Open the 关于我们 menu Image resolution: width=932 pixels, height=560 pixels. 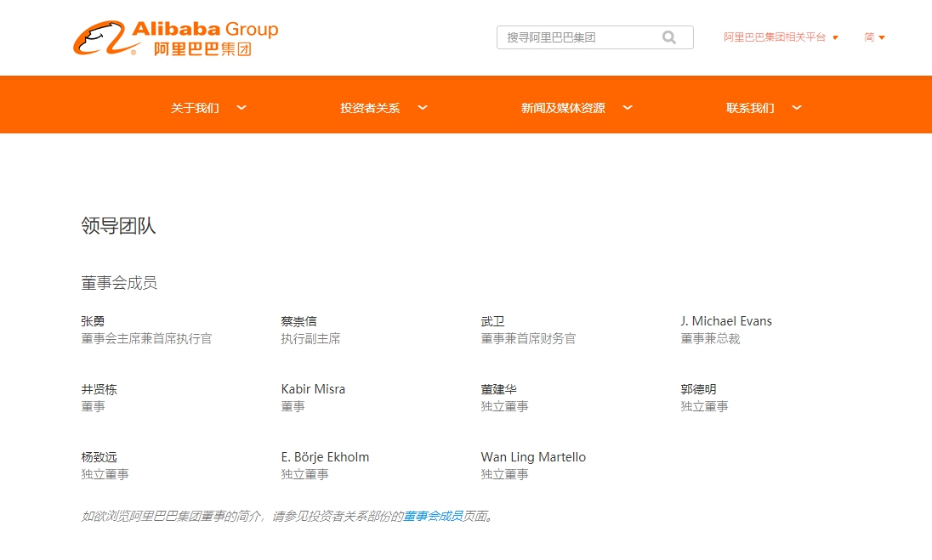coord(195,108)
